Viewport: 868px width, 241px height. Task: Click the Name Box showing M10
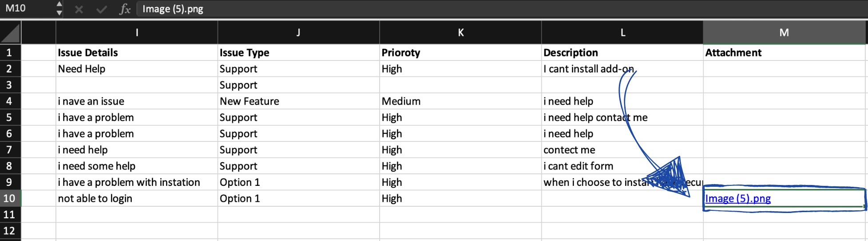(27, 8)
